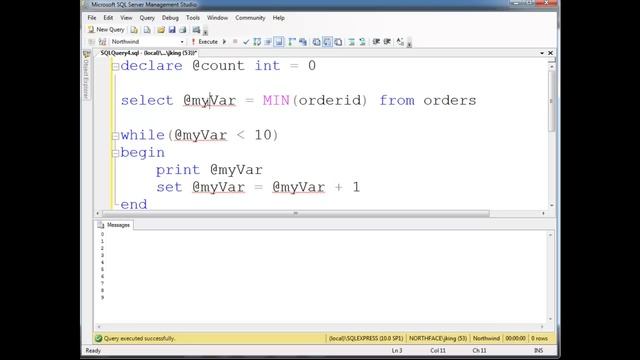Execute the current query
The width and height of the screenshot is (640, 360).
[x=204, y=42]
